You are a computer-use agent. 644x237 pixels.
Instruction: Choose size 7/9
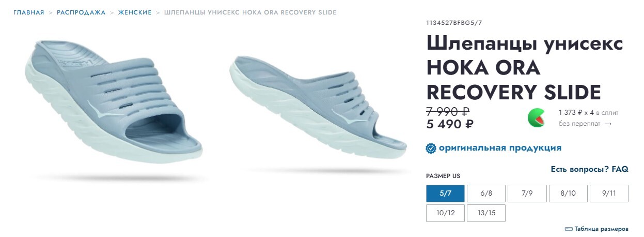tap(527, 194)
